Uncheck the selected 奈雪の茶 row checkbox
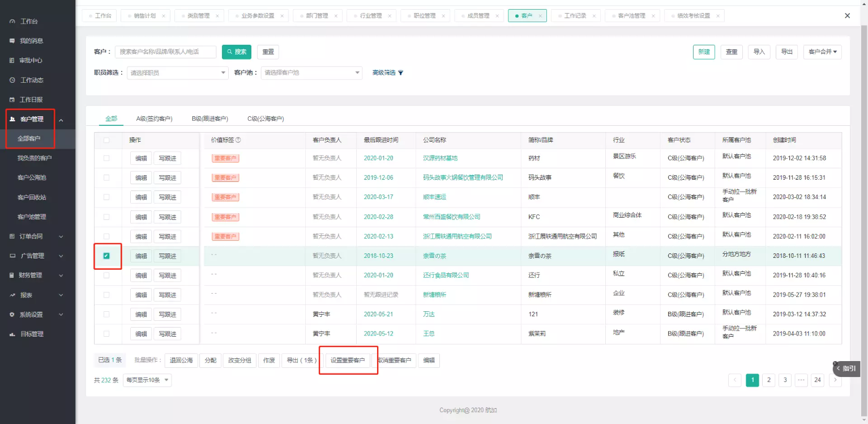This screenshot has height=424, width=868. tap(106, 256)
